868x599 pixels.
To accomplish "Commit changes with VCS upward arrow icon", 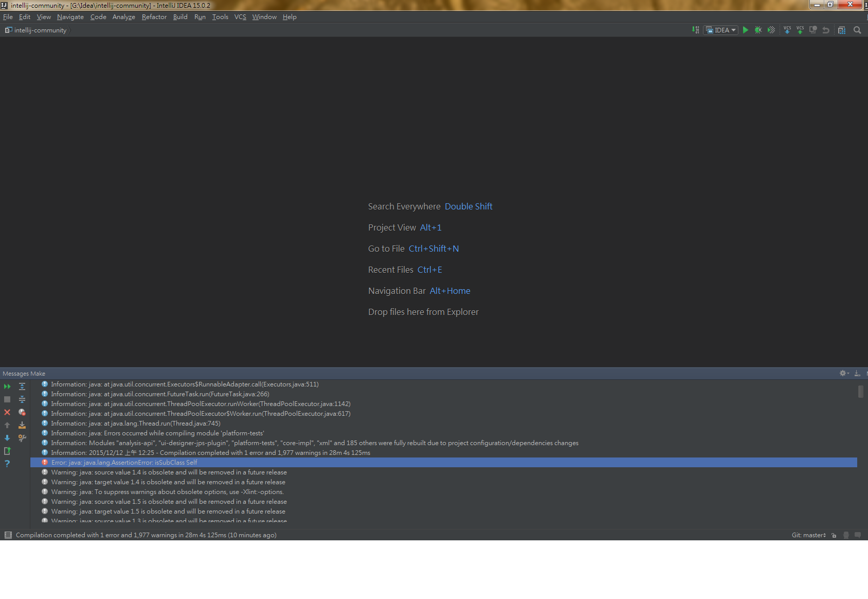I will 800,30.
